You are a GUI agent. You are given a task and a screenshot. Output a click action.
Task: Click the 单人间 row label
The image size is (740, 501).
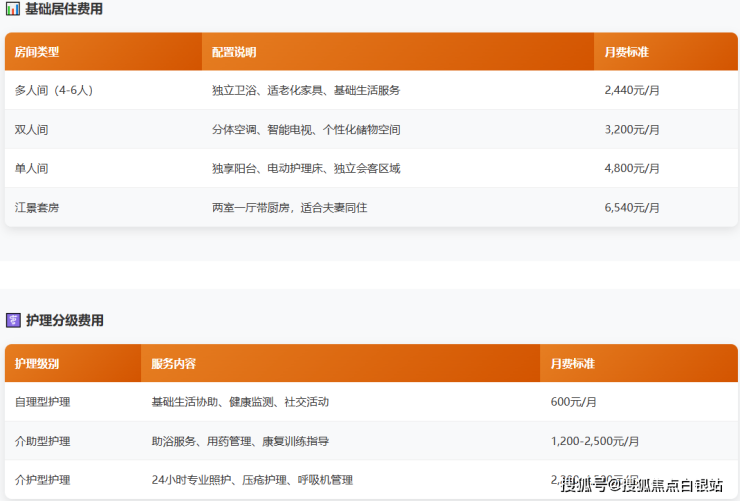32,169
